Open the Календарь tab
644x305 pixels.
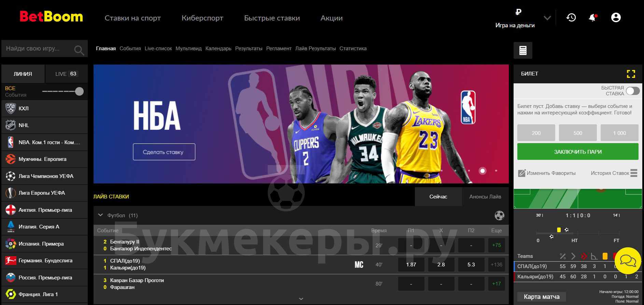tap(218, 48)
